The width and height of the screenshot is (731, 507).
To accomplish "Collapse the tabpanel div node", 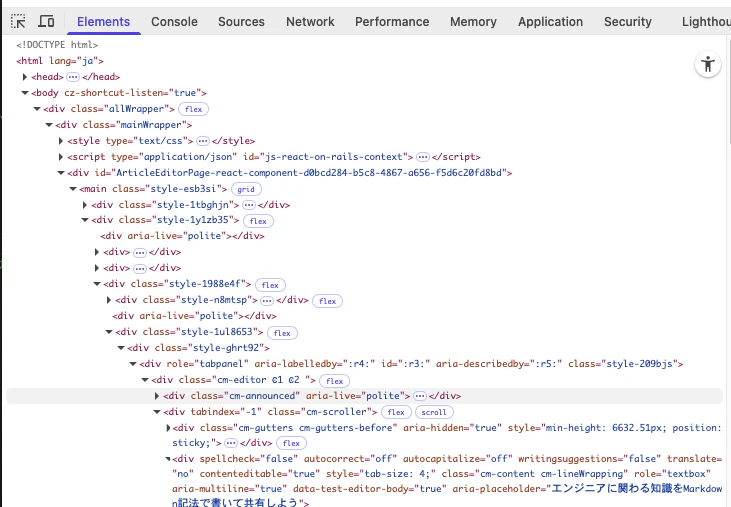I will click(133, 363).
